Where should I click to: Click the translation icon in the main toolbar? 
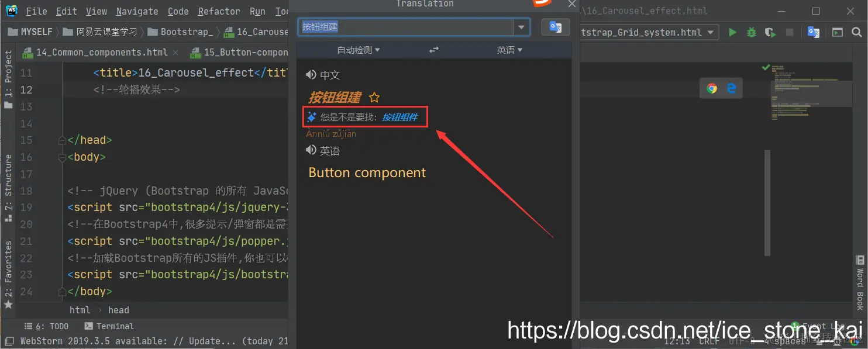pos(813,33)
